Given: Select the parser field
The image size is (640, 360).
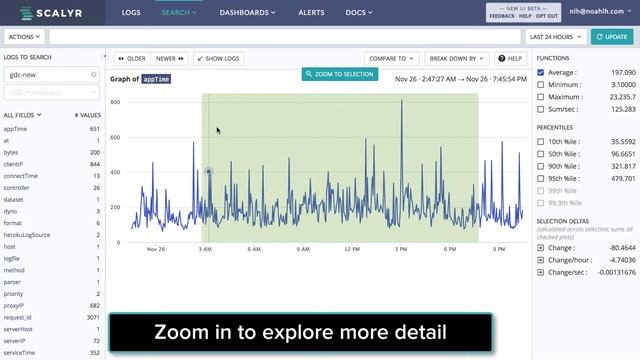Looking at the screenshot, I should [12, 282].
